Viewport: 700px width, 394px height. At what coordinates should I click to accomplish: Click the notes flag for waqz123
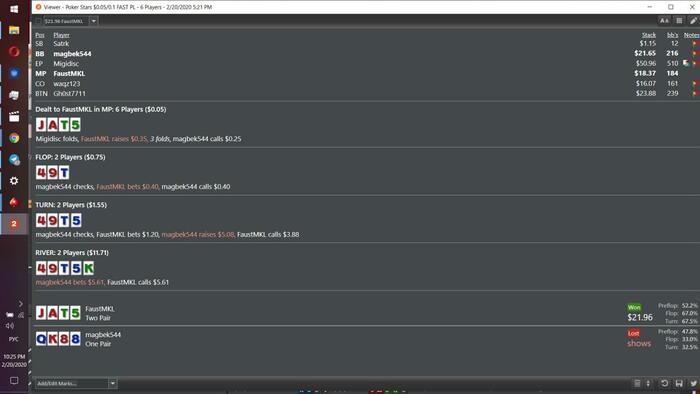click(x=694, y=83)
